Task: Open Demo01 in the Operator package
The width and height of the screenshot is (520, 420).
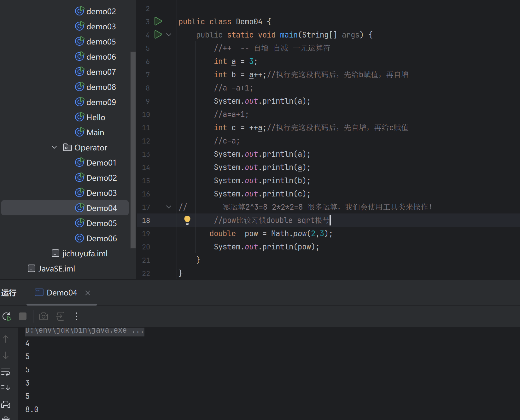Action: pos(96,163)
